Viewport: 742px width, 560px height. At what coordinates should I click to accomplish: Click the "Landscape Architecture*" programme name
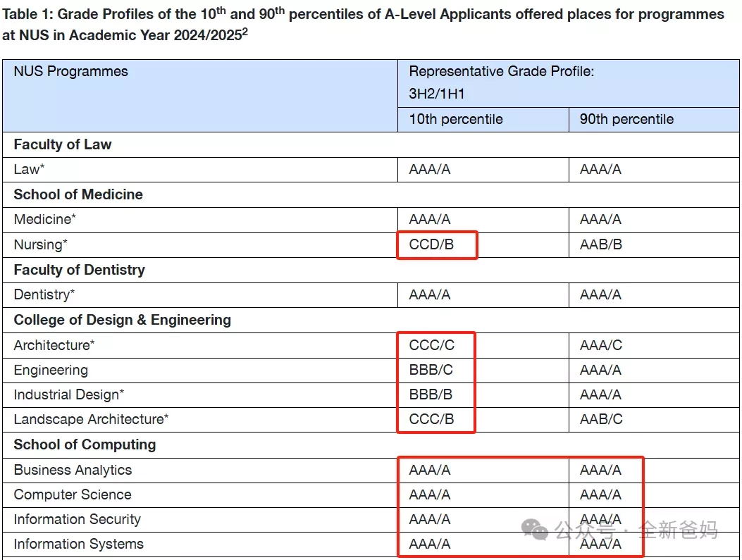91,419
